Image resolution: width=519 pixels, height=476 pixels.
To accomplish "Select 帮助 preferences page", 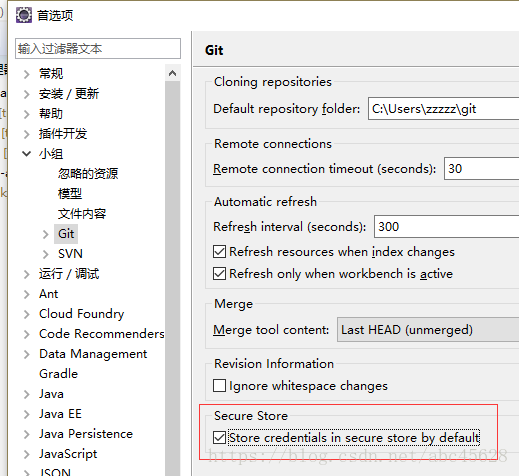I will tap(51, 114).
